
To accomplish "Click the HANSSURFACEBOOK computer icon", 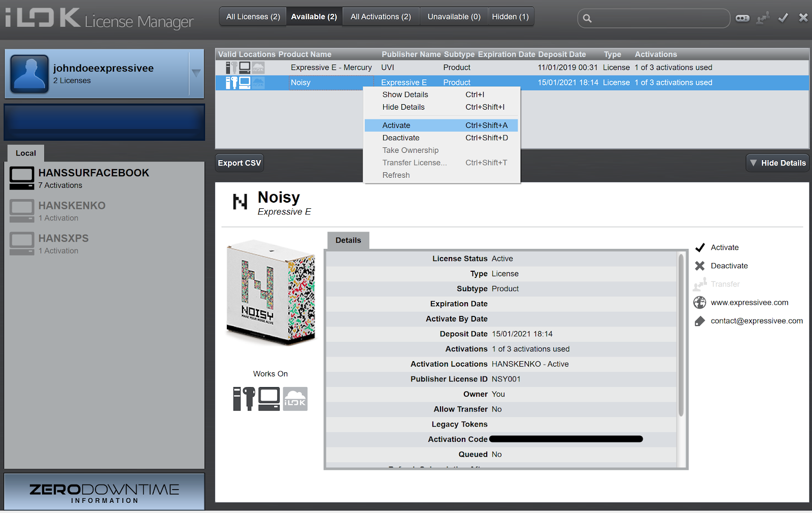I will click(x=22, y=178).
